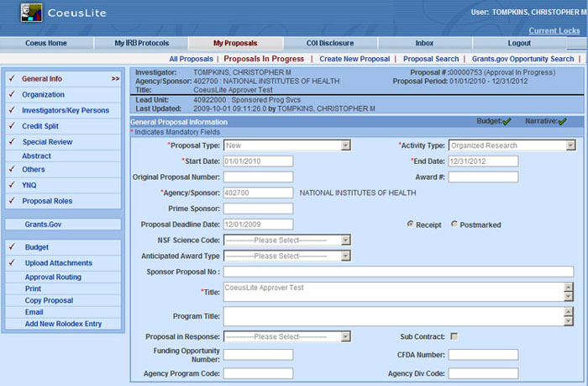Open the Proposal in Response dropdown
This screenshot has height=386, width=588.
click(x=286, y=337)
